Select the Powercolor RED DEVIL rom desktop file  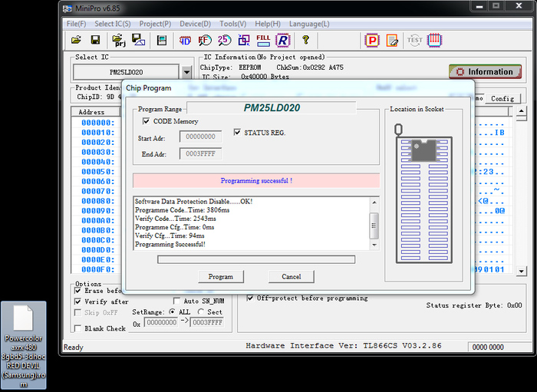(23, 345)
